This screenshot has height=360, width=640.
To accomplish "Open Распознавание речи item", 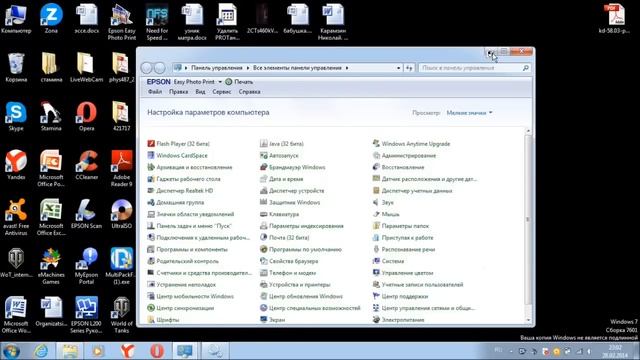I will pos(404,249).
